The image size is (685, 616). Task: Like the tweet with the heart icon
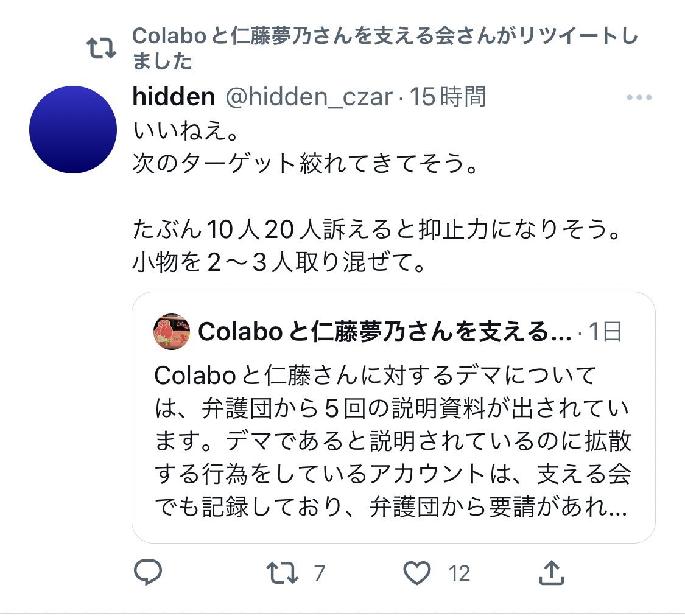click(x=416, y=572)
